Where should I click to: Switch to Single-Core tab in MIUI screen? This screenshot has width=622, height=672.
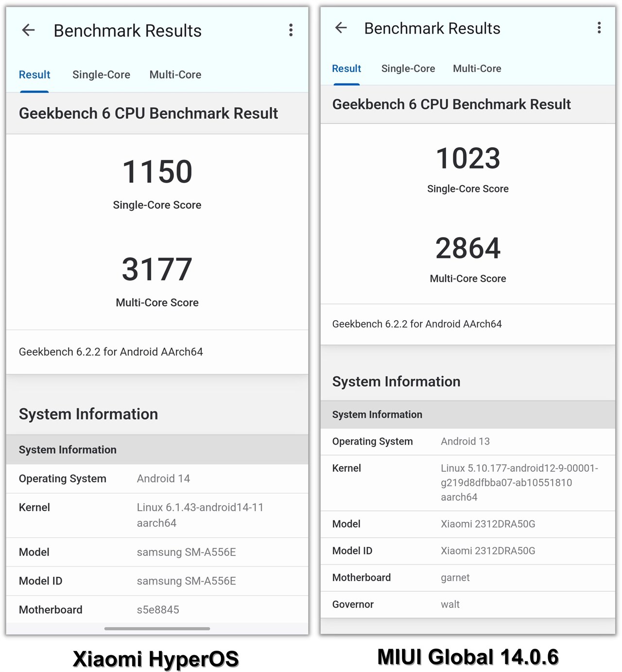click(x=408, y=69)
